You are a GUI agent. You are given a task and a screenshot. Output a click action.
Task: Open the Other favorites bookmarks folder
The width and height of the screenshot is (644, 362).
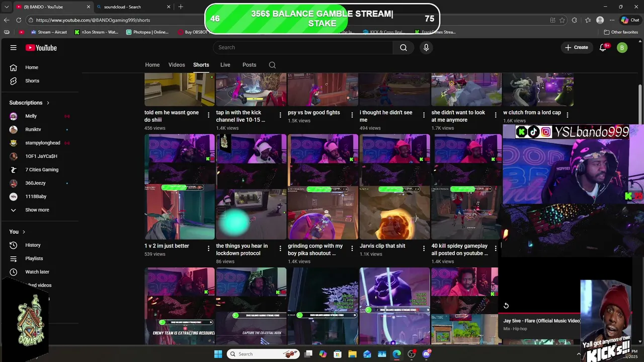click(621, 32)
